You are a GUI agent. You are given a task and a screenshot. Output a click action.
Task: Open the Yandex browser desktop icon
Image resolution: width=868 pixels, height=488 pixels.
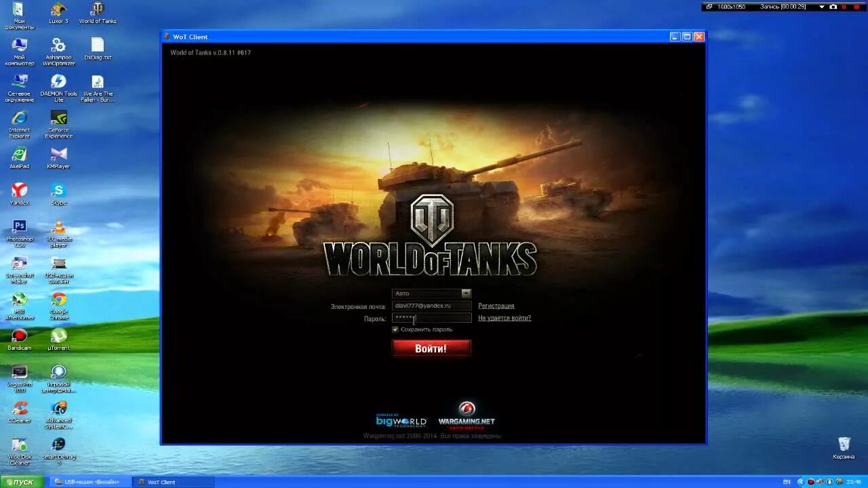point(19,195)
